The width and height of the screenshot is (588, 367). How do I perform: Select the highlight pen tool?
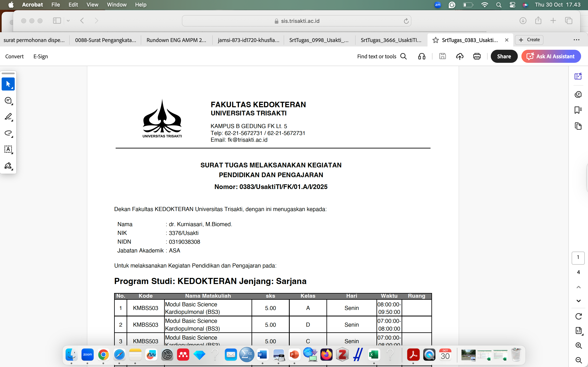pos(8,117)
